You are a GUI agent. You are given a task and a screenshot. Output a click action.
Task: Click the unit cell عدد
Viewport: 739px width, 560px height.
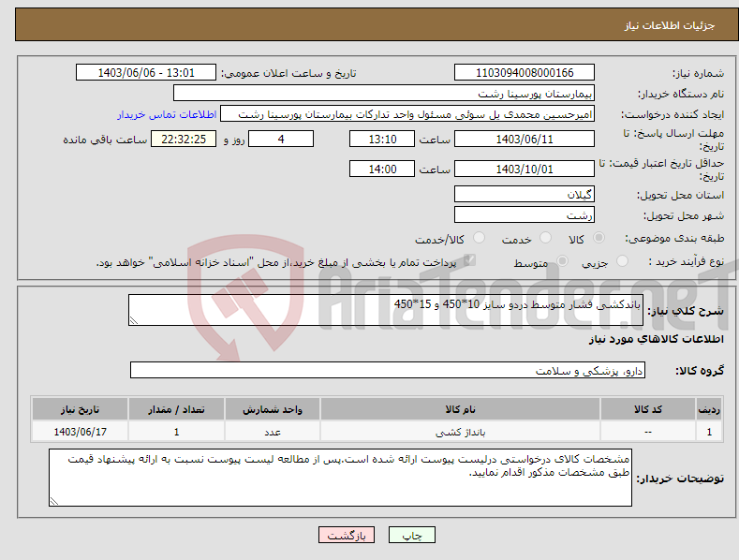(x=273, y=432)
